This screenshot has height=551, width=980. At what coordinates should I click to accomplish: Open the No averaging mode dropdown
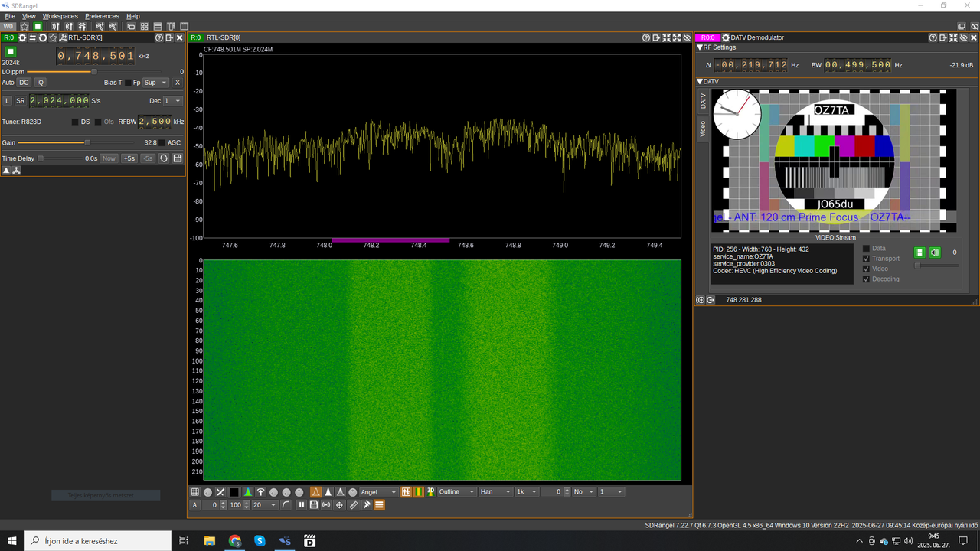click(x=583, y=492)
